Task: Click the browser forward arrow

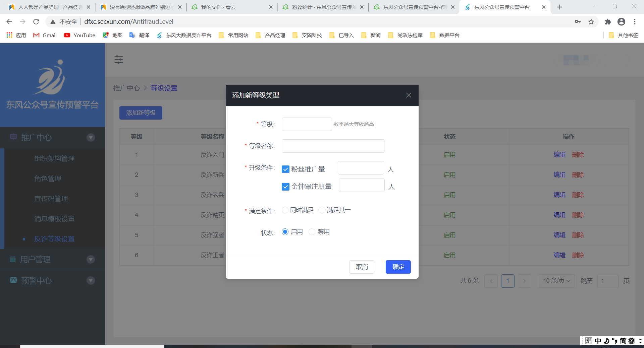Action: point(22,21)
